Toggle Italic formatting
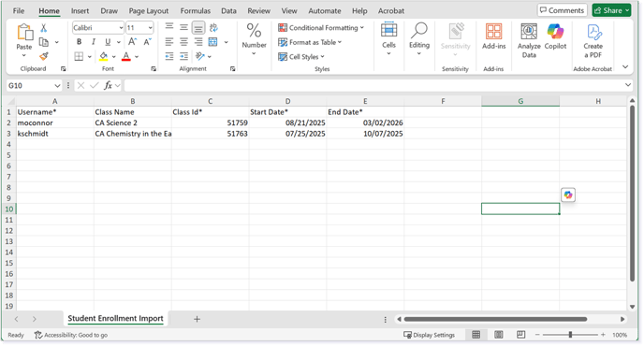This screenshot has height=346, width=644. 94,41
